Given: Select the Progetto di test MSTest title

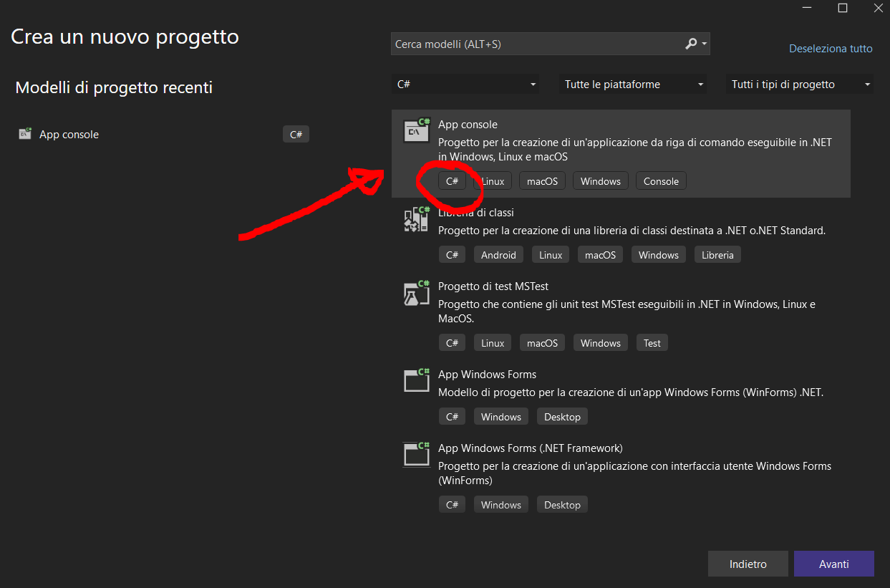Looking at the screenshot, I should (493, 286).
